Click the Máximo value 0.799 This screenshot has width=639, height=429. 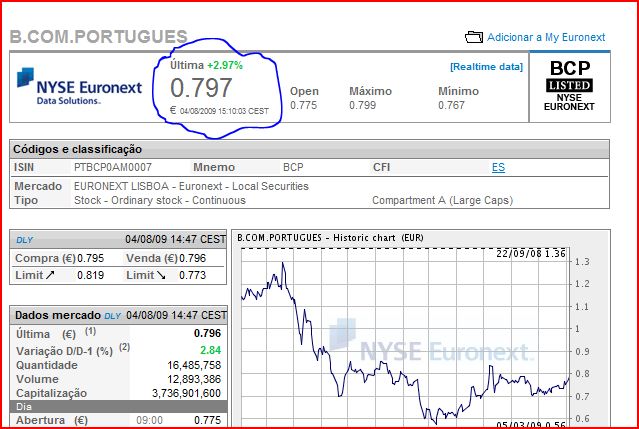click(x=362, y=106)
